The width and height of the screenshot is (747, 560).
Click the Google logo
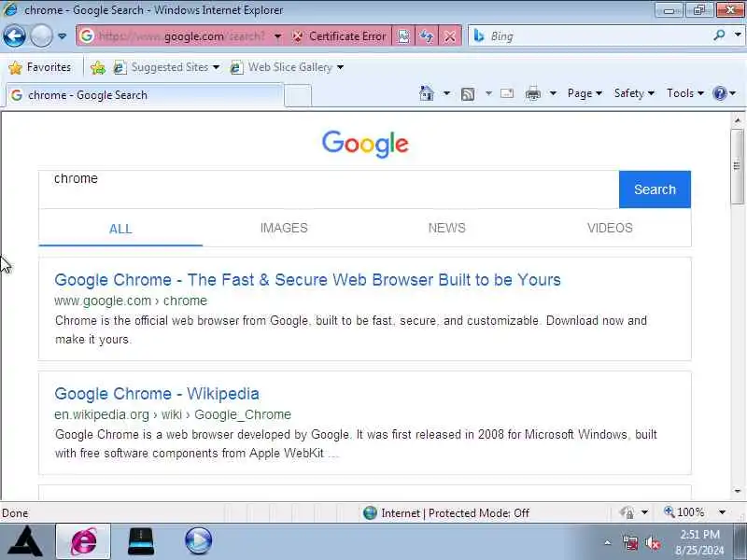point(365,144)
